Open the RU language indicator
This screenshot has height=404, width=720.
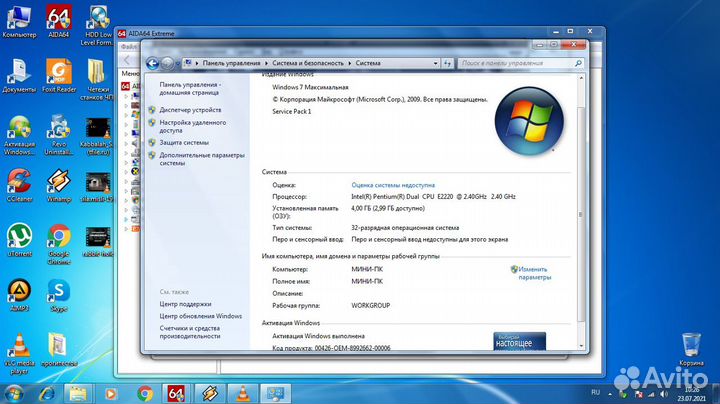(596, 393)
